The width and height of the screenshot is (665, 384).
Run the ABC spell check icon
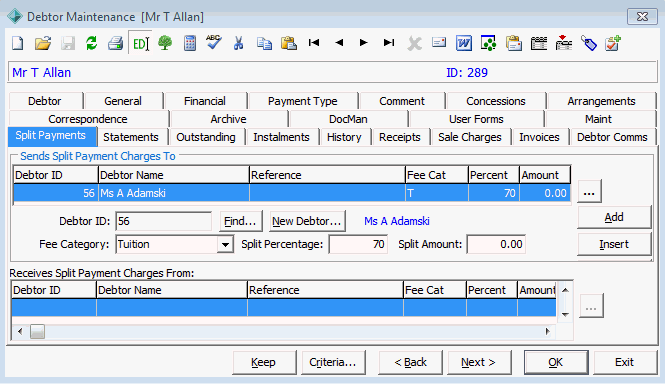[214, 42]
